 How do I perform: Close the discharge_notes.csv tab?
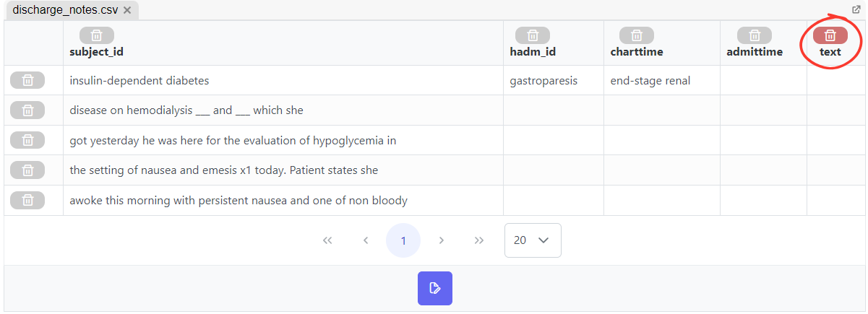[127, 10]
